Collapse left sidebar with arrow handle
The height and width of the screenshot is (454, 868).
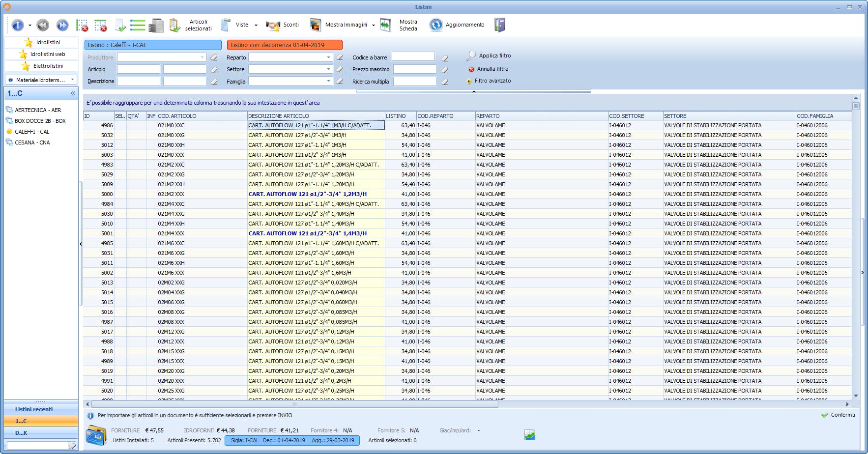(x=81, y=244)
